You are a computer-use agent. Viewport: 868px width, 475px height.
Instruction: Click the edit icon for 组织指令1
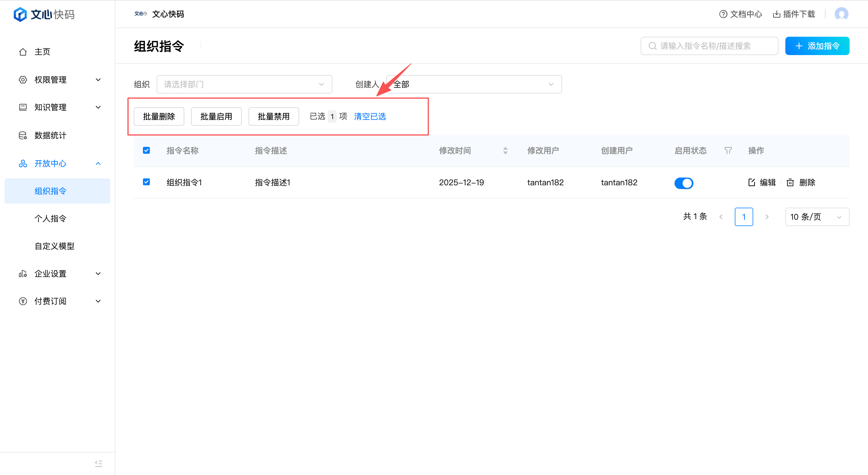tap(751, 182)
